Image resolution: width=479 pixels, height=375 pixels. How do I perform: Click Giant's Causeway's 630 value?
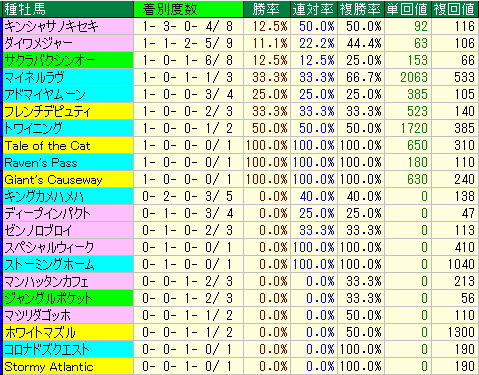click(x=417, y=179)
